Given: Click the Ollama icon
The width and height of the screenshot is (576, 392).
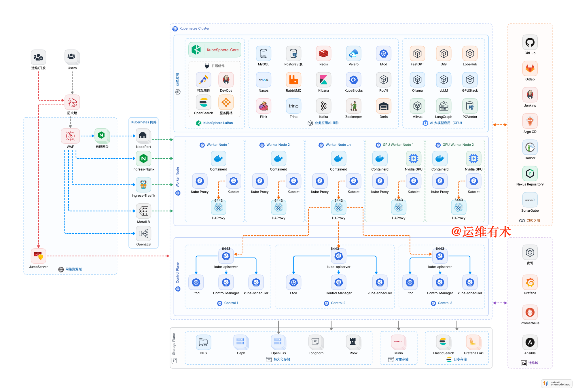Looking at the screenshot, I should [417, 80].
